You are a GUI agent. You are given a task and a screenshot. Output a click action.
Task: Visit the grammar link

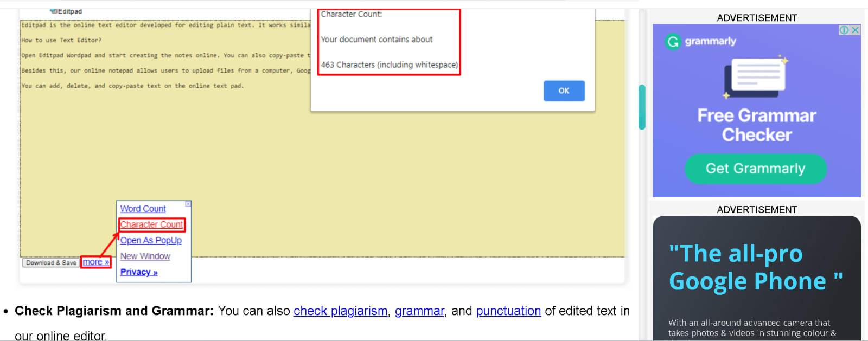point(419,311)
